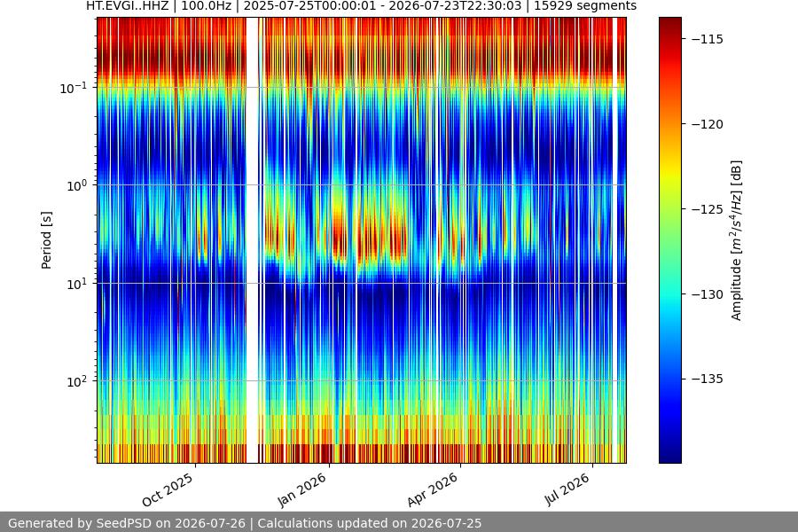Click the amplitude colorbar gradient
The height and width of the screenshot is (532, 798).
[x=669, y=240]
